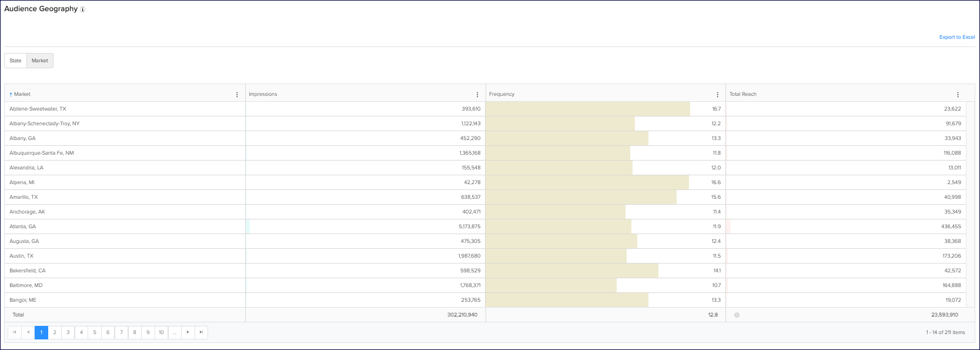The height and width of the screenshot is (350, 980).
Task: Go to the next page of results
Action: [x=188, y=332]
